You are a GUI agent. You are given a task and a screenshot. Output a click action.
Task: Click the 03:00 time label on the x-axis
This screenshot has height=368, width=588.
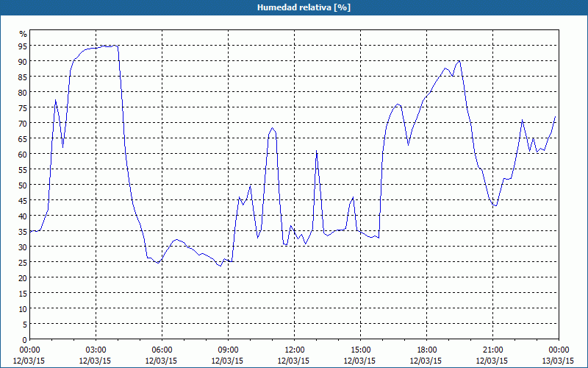pos(96,350)
